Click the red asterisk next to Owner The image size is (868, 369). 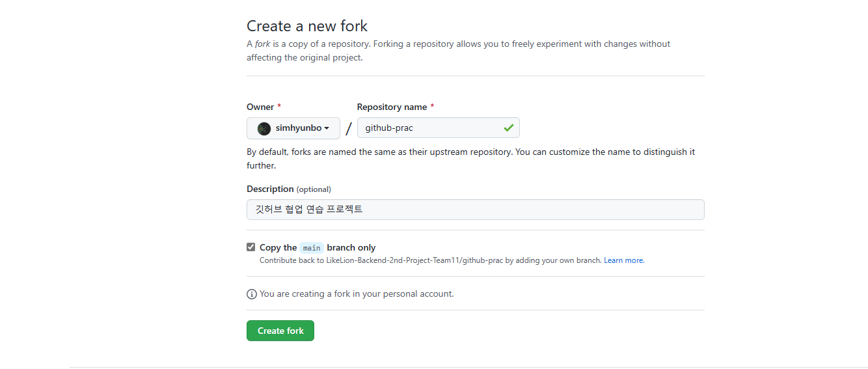(x=279, y=107)
